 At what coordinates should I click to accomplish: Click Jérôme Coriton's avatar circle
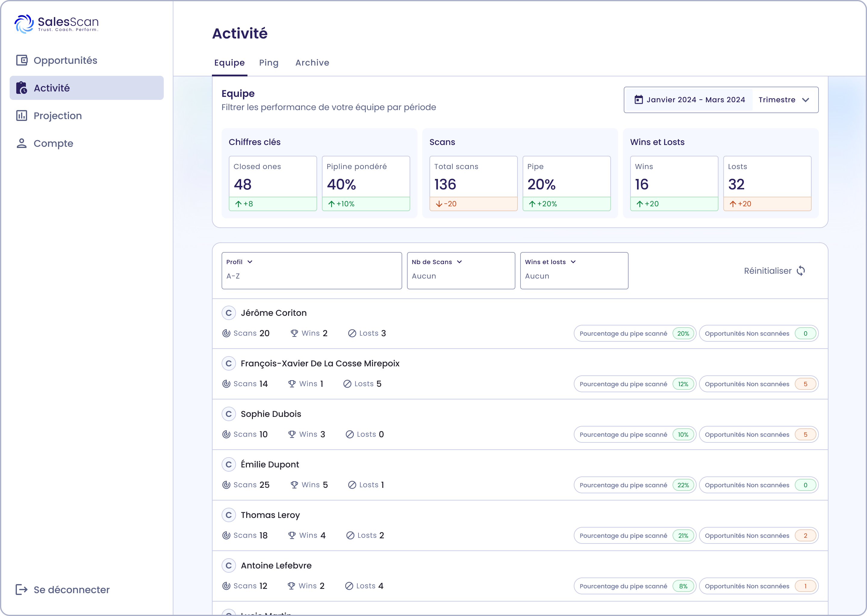(x=228, y=313)
